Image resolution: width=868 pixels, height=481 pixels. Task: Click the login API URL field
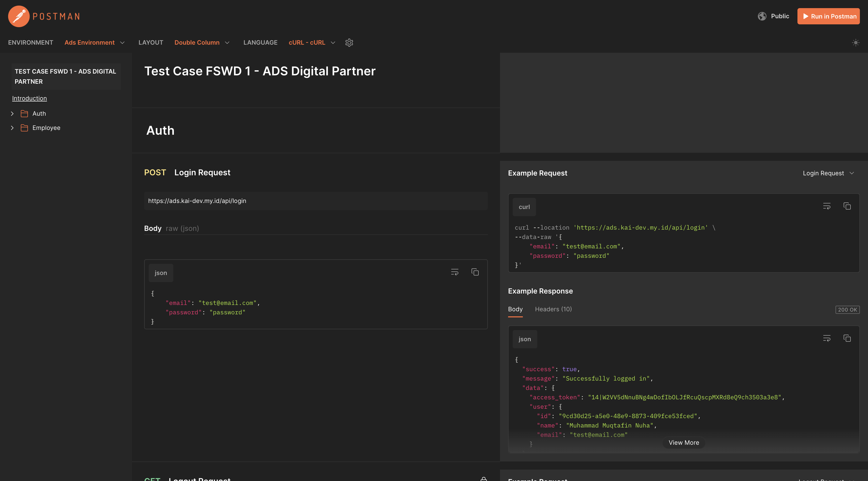(x=316, y=201)
